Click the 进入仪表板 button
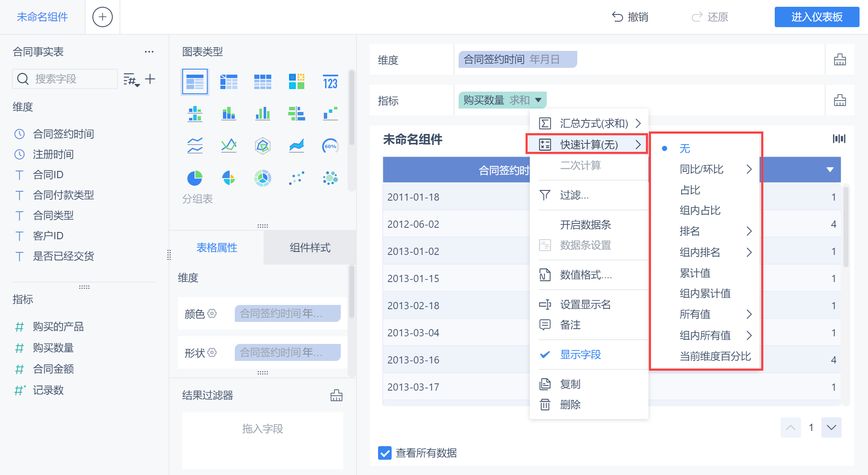This screenshot has height=475, width=868. click(816, 17)
